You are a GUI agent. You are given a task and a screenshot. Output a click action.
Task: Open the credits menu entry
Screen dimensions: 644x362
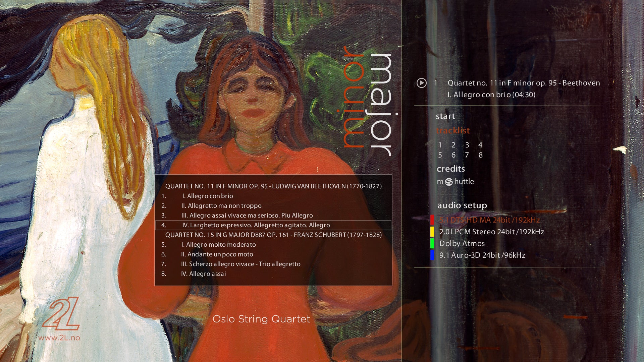(x=451, y=169)
